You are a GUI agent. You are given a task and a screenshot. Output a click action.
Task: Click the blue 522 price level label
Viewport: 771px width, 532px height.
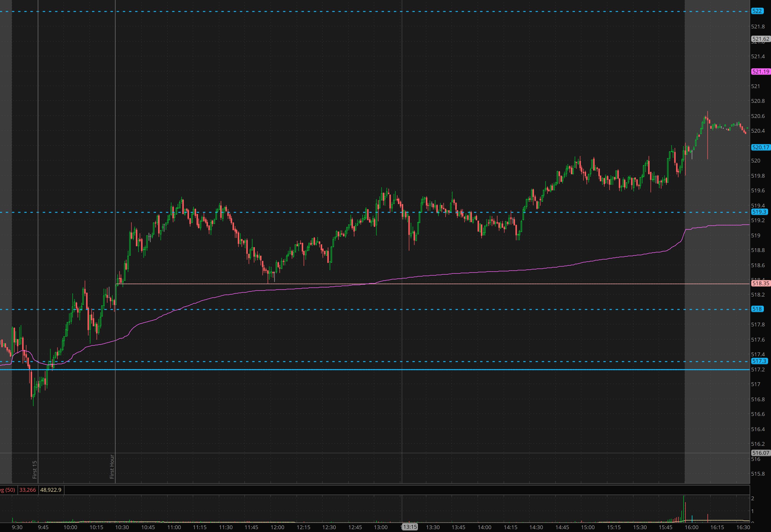pyautogui.click(x=757, y=11)
